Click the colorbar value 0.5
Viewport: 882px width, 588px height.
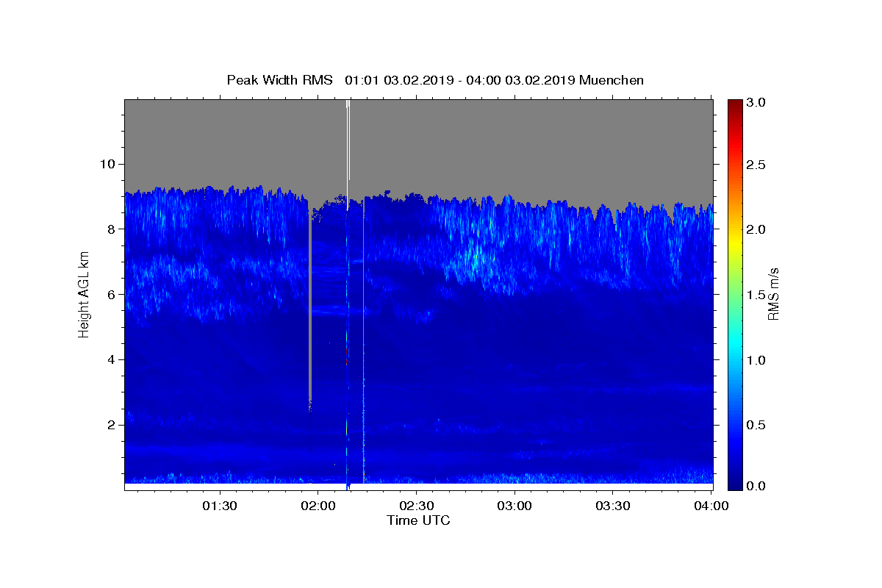[x=756, y=425]
